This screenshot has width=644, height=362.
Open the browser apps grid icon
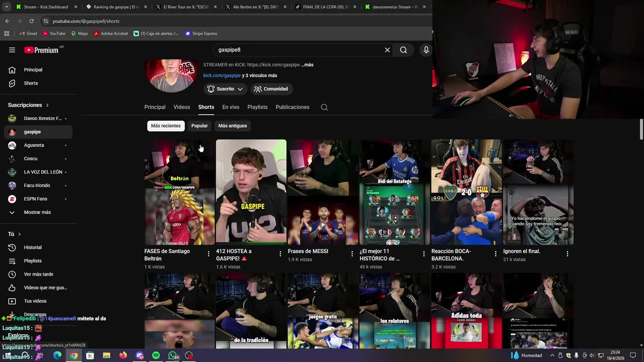(x=7, y=34)
